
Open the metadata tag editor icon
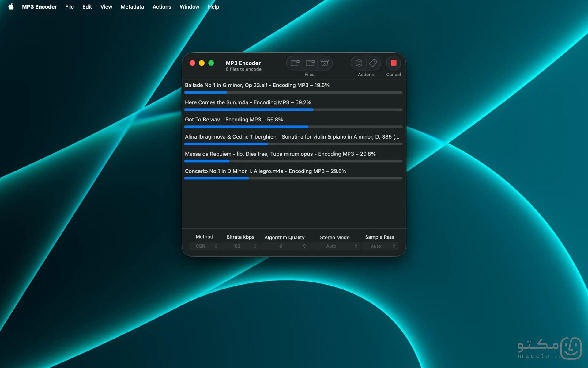[x=373, y=63]
